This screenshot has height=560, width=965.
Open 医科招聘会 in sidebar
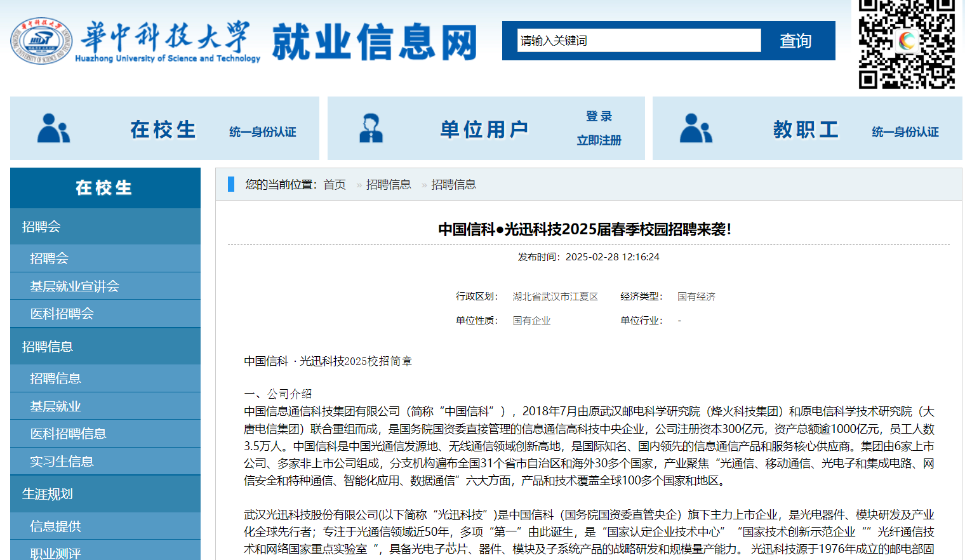click(105, 314)
